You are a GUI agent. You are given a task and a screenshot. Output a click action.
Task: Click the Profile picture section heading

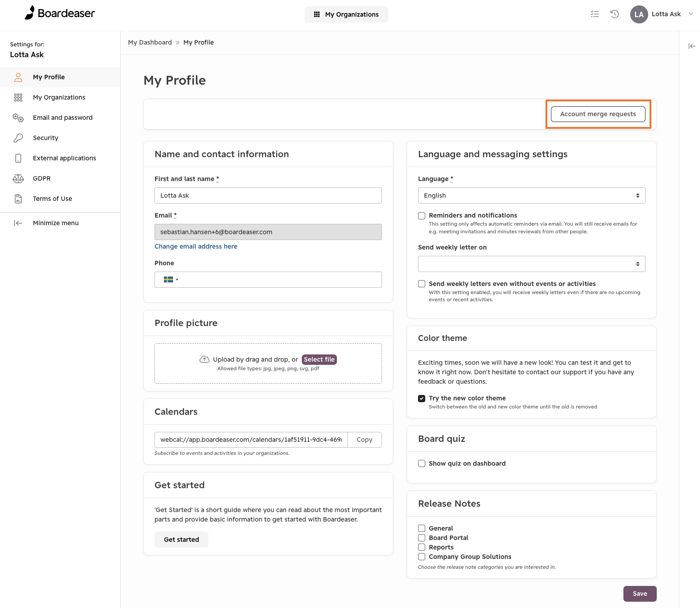click(x=186, y=323)
